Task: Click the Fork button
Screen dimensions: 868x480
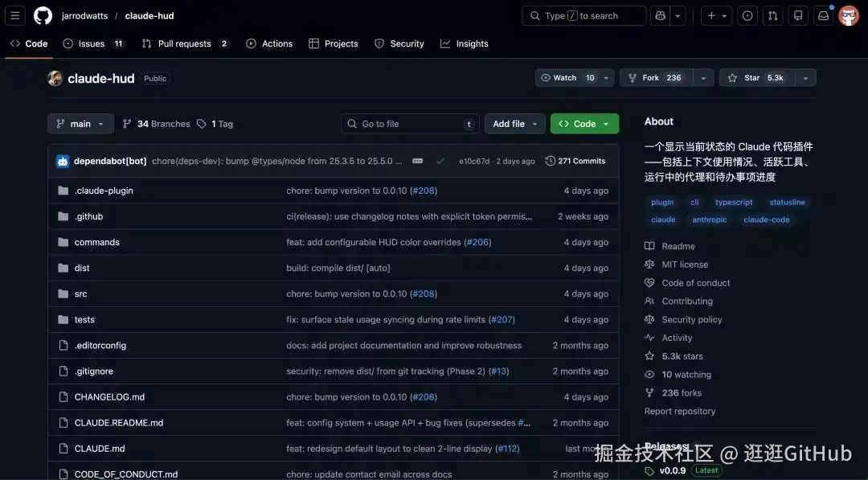Action: pyautogui.click(x=656, y=78)
